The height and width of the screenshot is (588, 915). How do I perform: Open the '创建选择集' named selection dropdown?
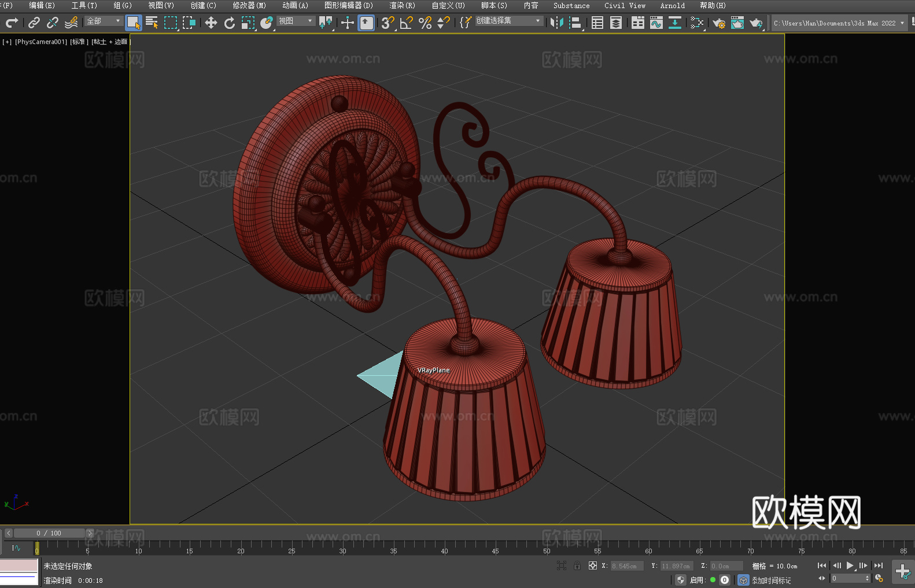tap(509, 21)
